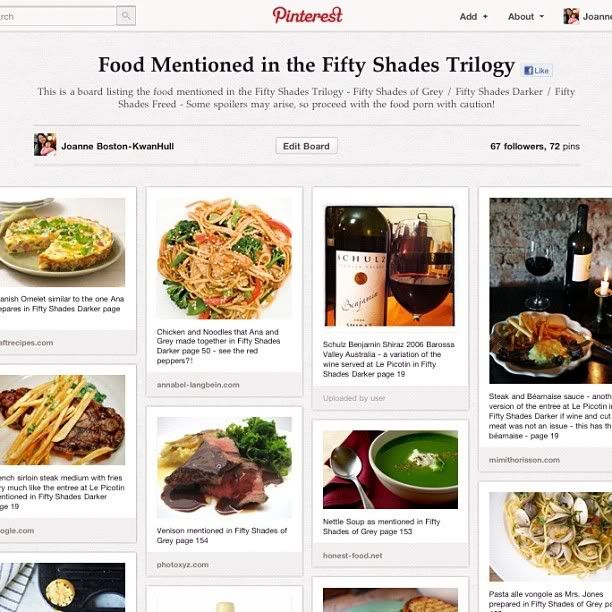Open the Spanish Omelet pin image
This screenshot has width=612, height=612.
click(x=62, y=242)
